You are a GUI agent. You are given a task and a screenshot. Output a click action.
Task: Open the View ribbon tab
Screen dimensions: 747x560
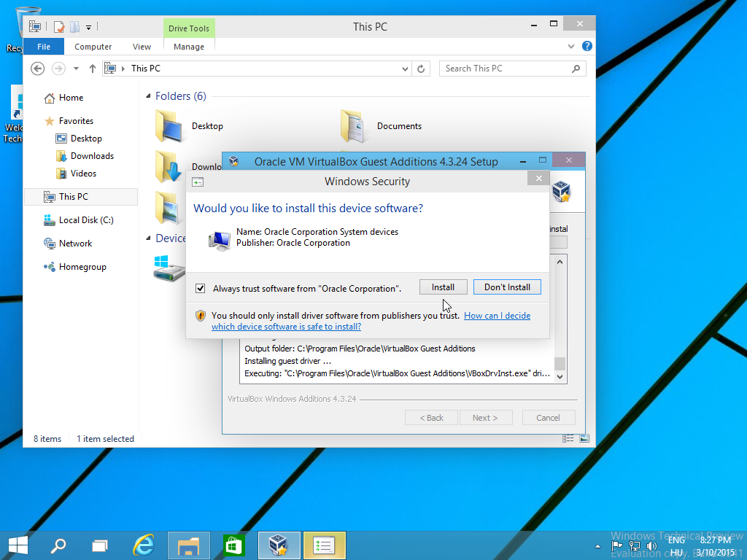(x=142, y=47)
